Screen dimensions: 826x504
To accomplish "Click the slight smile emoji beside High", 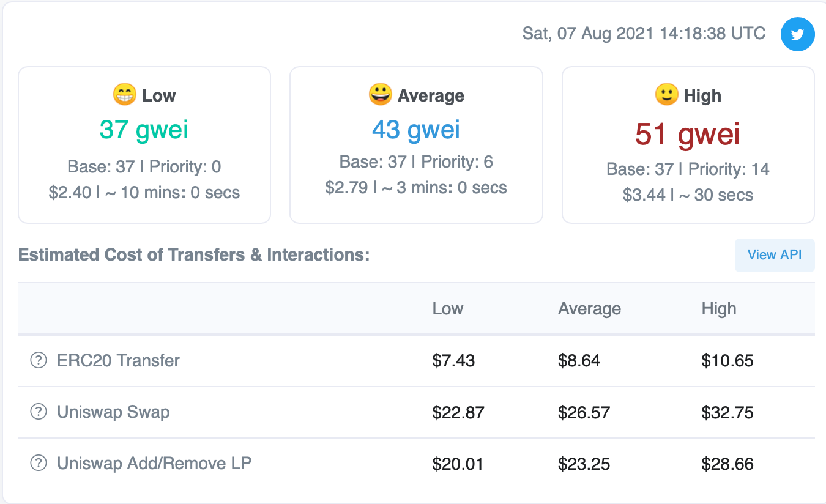I will pos(666,95).
